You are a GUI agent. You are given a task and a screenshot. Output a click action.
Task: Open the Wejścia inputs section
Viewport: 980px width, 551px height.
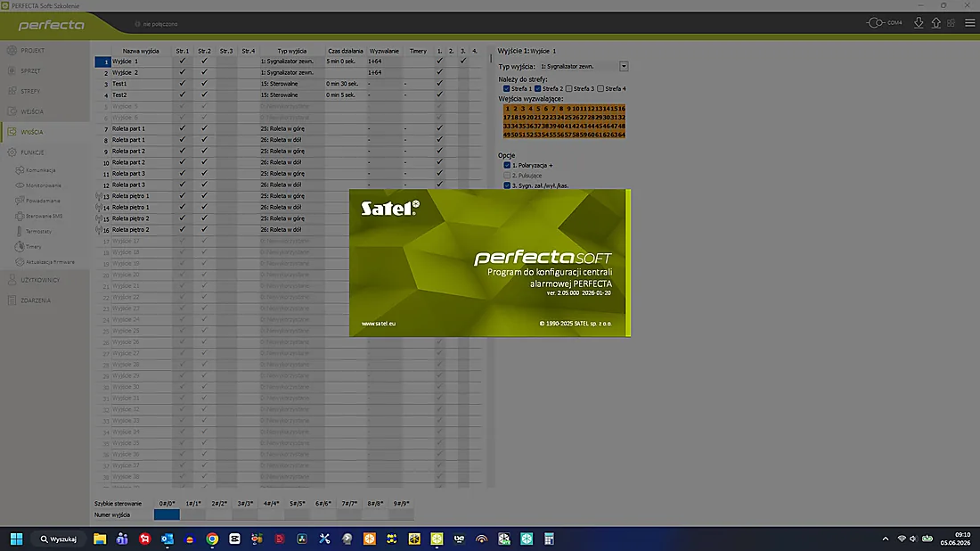tap(32, 111)
